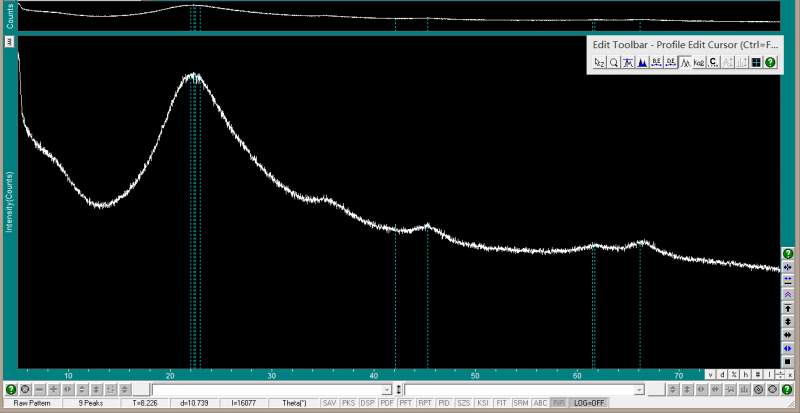Click the diamond-in-circle icon in bottom-right toolbar
Viewport: 800px width, 413px height.
pos(758,390)
